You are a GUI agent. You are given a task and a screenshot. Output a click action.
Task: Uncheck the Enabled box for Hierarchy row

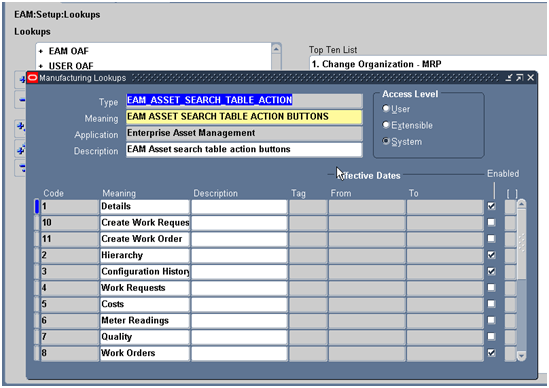pos(492,255)
